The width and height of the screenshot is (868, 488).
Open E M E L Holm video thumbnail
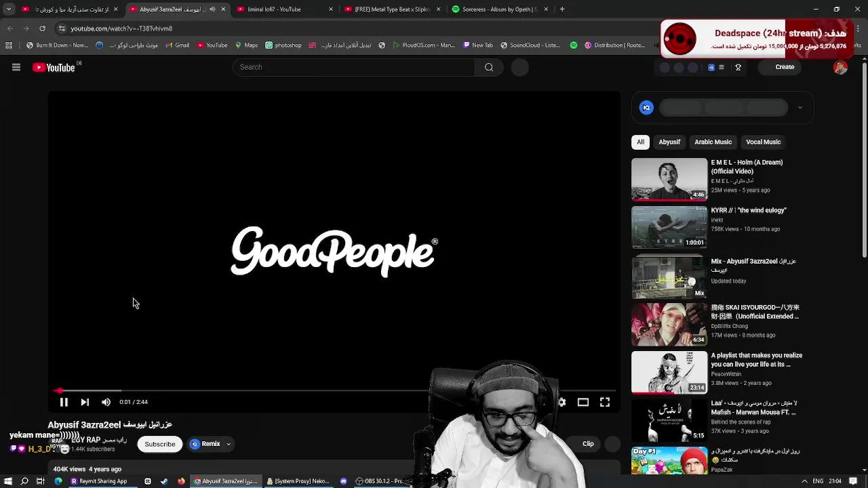point(669,180)
